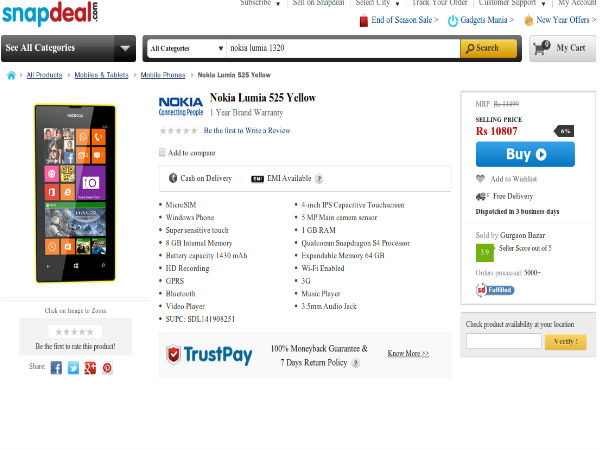
Task: Share product on Facebook
Action: pos(56,368)
